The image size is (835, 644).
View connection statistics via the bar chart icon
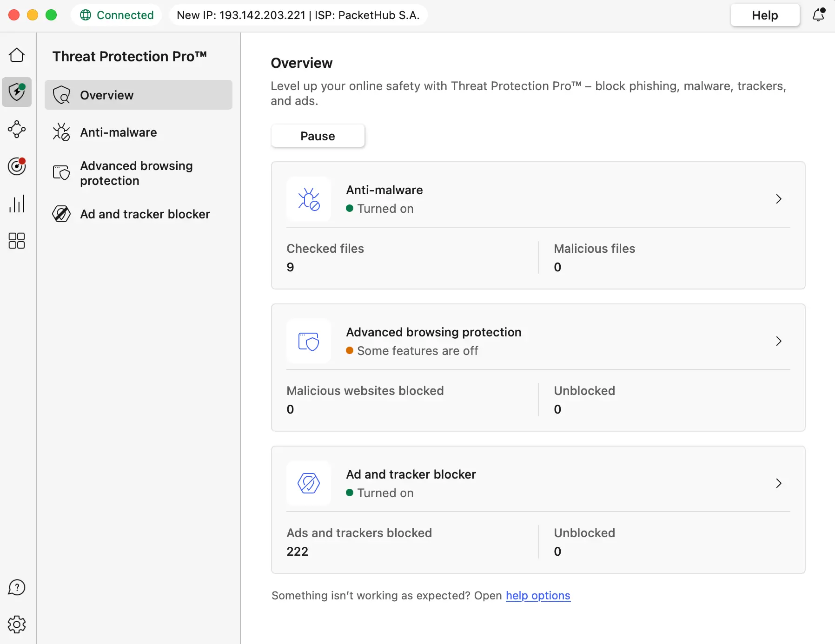pyautogui.click(x=17, y=204)
